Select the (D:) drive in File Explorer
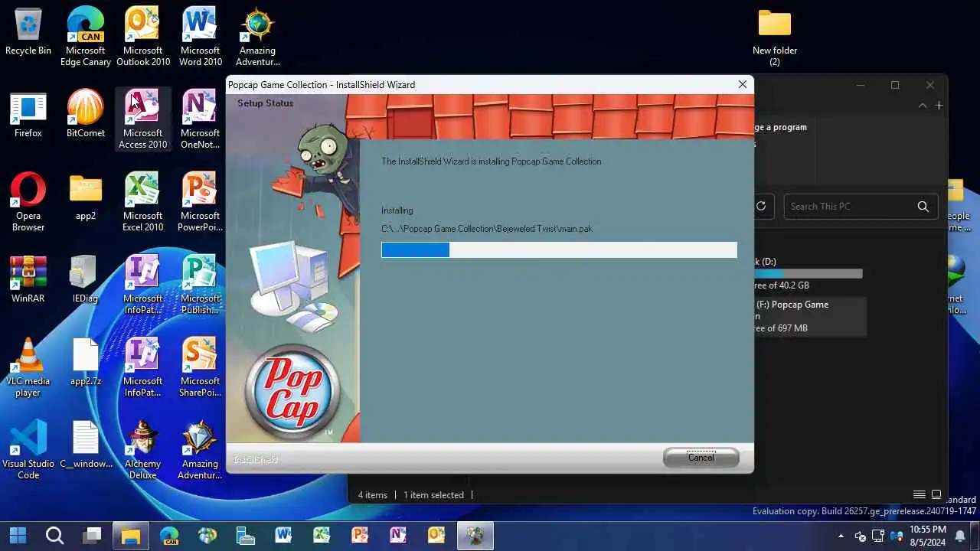This screenshot has width=980, height=551. click(x=808, y=273)
